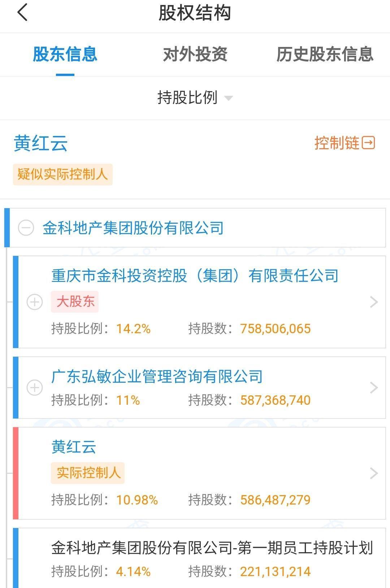Viewport: 390px width, 588px height.
Task: Tap the 实际控制人 badge
Action: [x=88, y=473]
